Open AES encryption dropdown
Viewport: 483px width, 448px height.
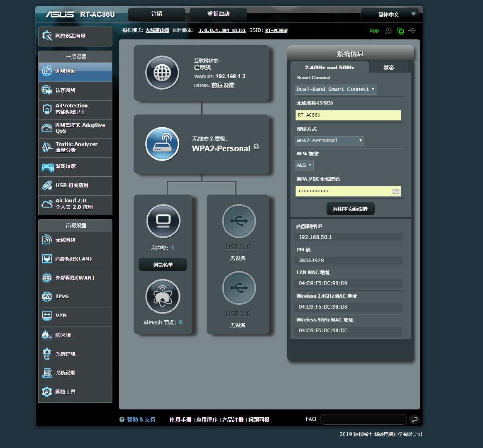click(x=304, y=166)
